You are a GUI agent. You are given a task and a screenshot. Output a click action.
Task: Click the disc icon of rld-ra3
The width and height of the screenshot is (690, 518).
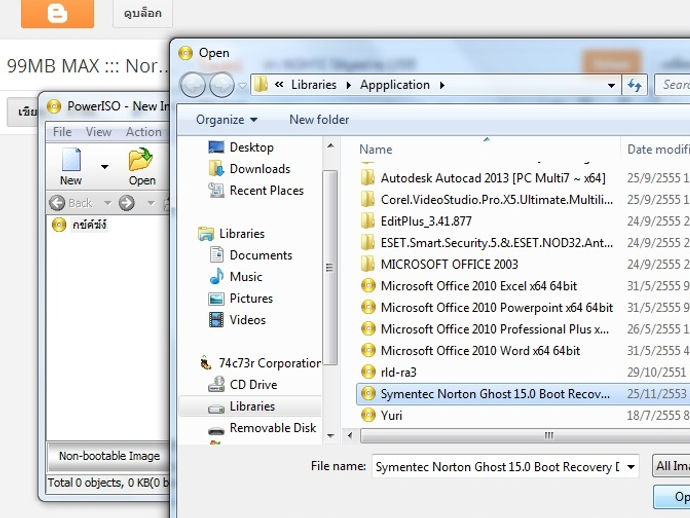(x=368, y=372)
